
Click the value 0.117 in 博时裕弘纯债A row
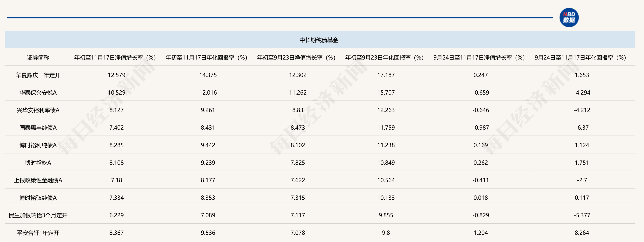point(582,198)
